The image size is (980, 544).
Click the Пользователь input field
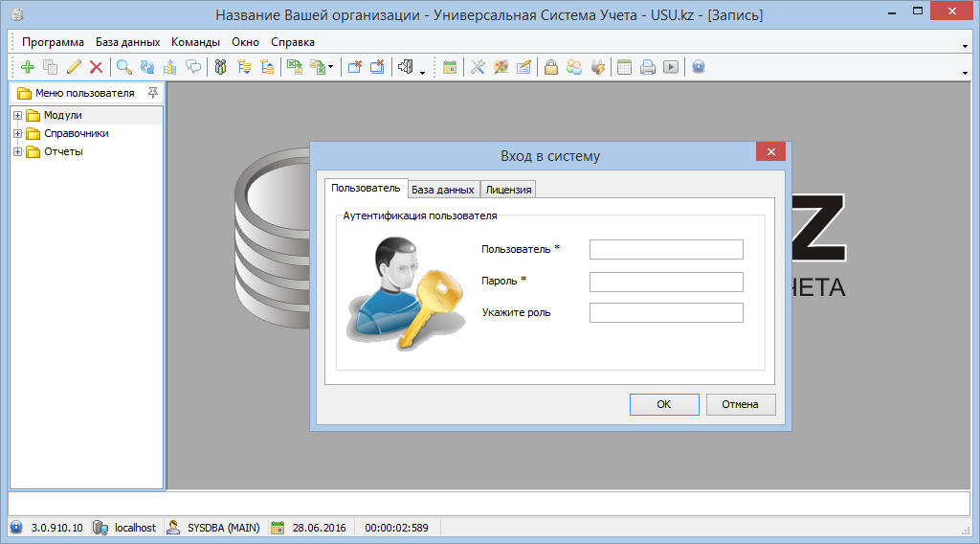(x=666, y=250)
